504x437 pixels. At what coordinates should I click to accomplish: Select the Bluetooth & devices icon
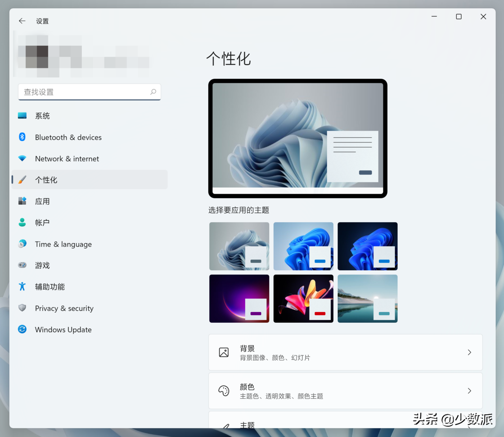click(22, 137)
